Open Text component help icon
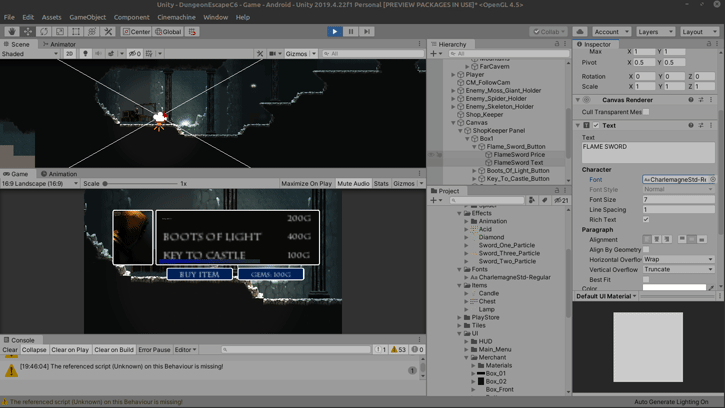The image size is (725, 408). coord(691,125)
